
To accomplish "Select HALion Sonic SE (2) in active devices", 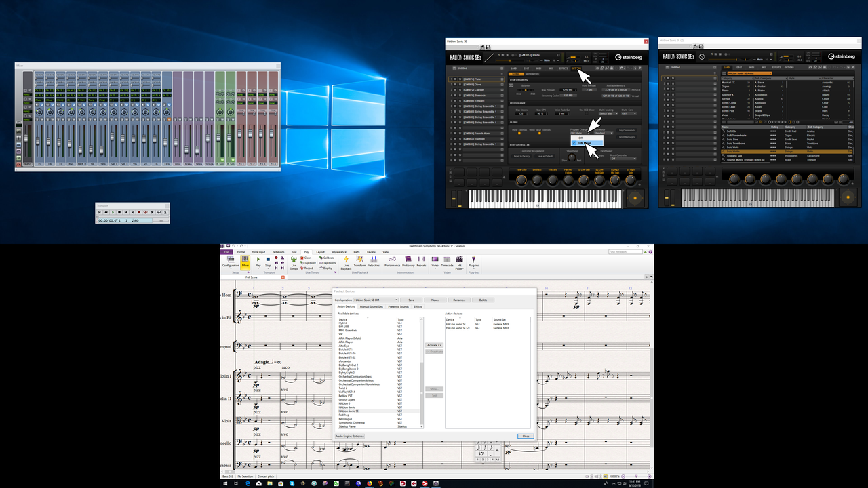I will (488, 328).
